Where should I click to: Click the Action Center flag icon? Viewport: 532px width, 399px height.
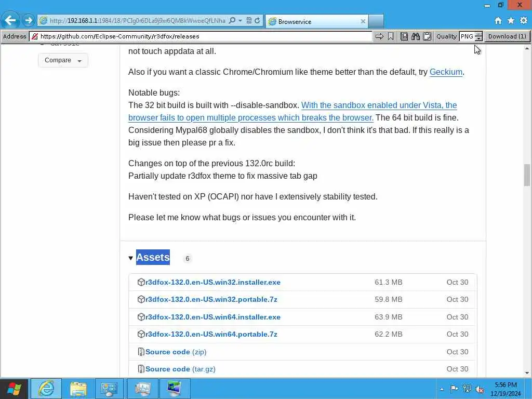[x=454, y=389]
